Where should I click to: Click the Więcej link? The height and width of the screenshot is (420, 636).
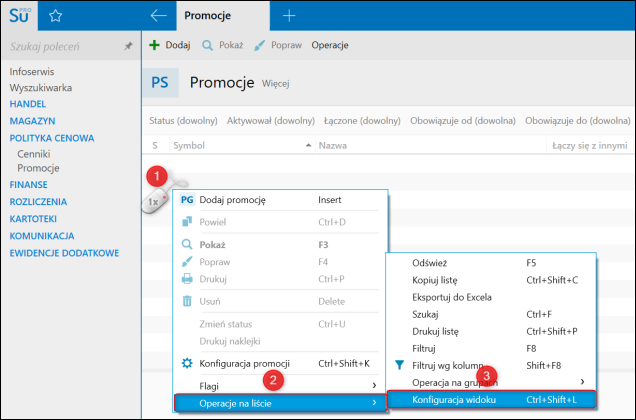[x=275, y=85]
